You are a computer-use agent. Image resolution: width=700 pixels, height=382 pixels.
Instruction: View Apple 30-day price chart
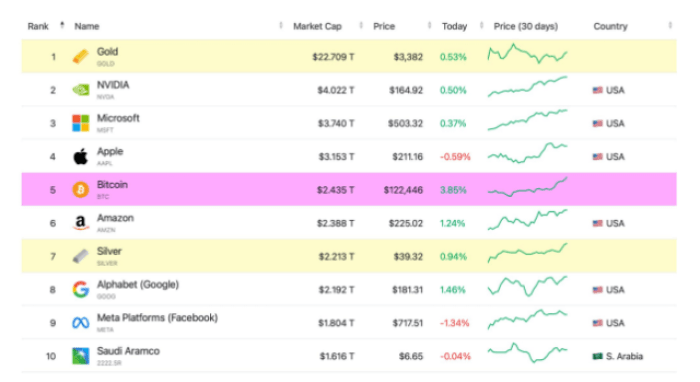(527, 153)
